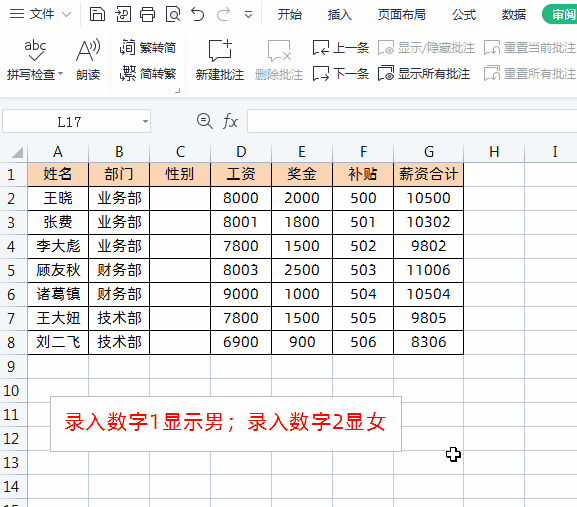
Task: Click the Save As icon next to Save
Action: (x=123, y=15)
